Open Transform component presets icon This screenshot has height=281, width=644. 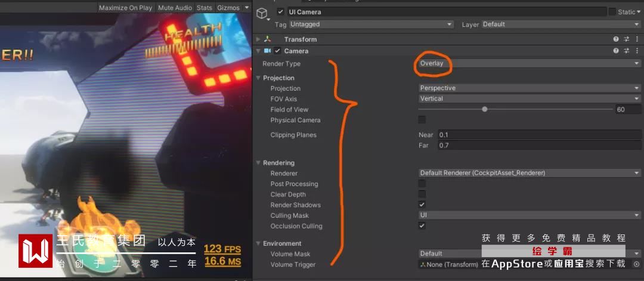tap(626, 39)
